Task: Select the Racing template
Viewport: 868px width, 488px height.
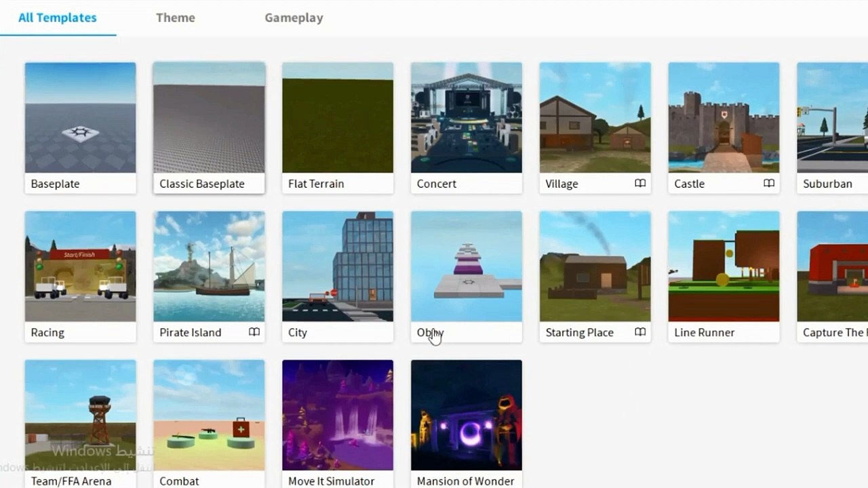Action: pyautogui.click(x=80, y=277)
